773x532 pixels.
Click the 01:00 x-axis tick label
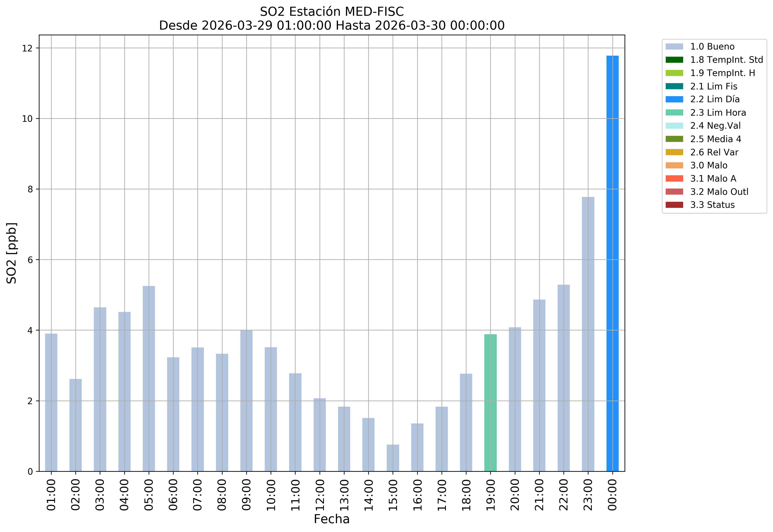51,495
